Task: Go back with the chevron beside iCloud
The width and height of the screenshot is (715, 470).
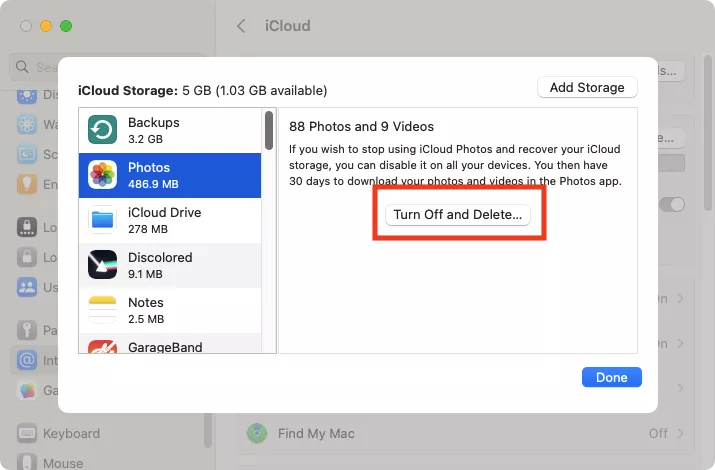Action: click(x=241, y=26)
